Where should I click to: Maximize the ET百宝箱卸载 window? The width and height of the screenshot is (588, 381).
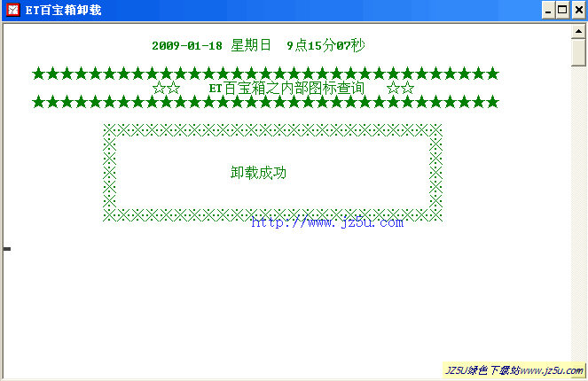pyautogui.click(x=562, y=10)
